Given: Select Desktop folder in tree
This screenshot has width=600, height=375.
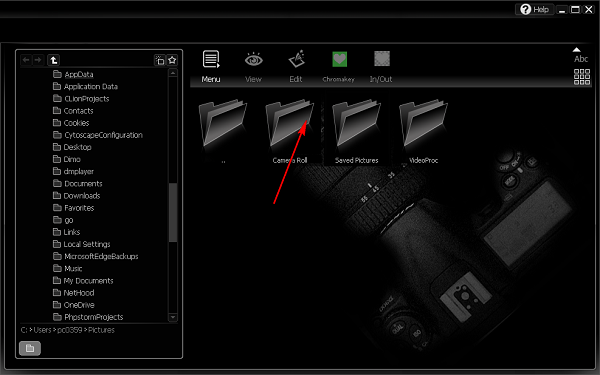Looking at the screenshot, I should click(x=72, y=147).
